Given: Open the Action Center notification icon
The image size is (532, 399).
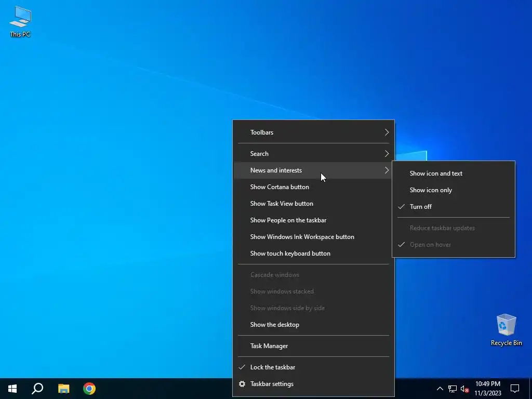Looking at the screenshot, I should pyautogui.click(x=515, y=389).
